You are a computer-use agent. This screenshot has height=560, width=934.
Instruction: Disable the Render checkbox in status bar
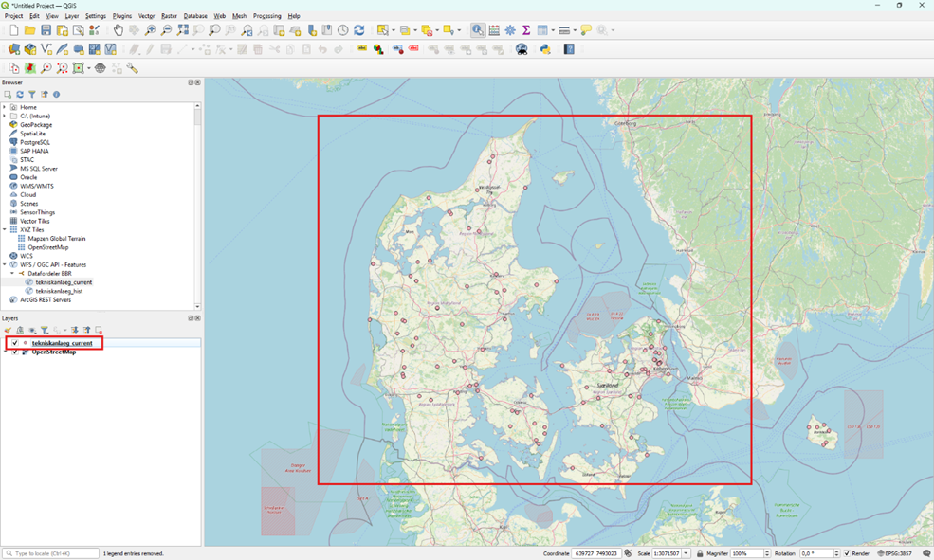(847, 553)
